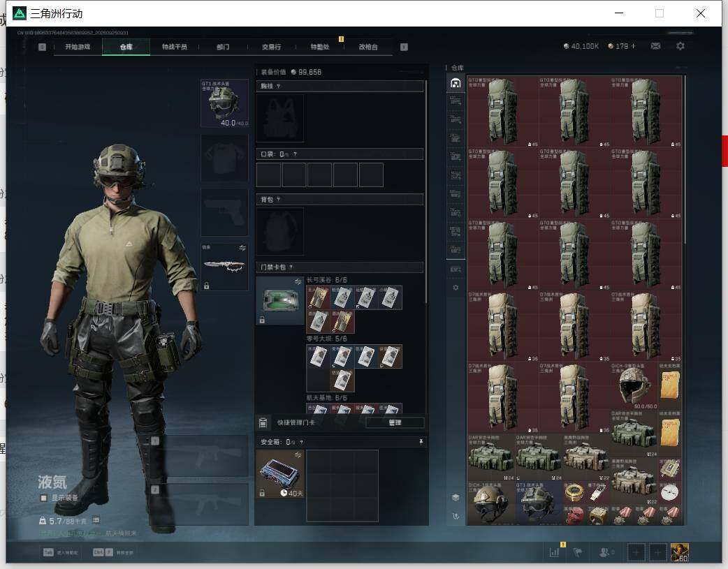Click first squad invite plus slot
Screen dimensions: 728x569
636,552
